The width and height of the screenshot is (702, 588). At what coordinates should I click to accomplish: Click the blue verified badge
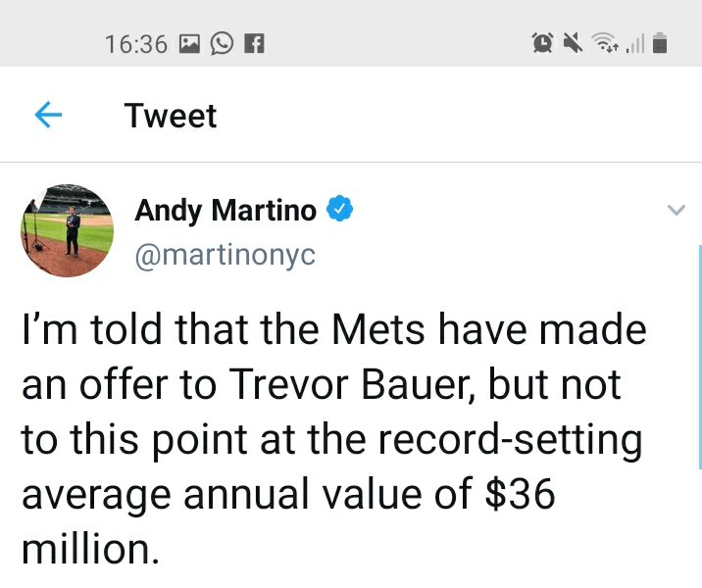pos(339,209)
